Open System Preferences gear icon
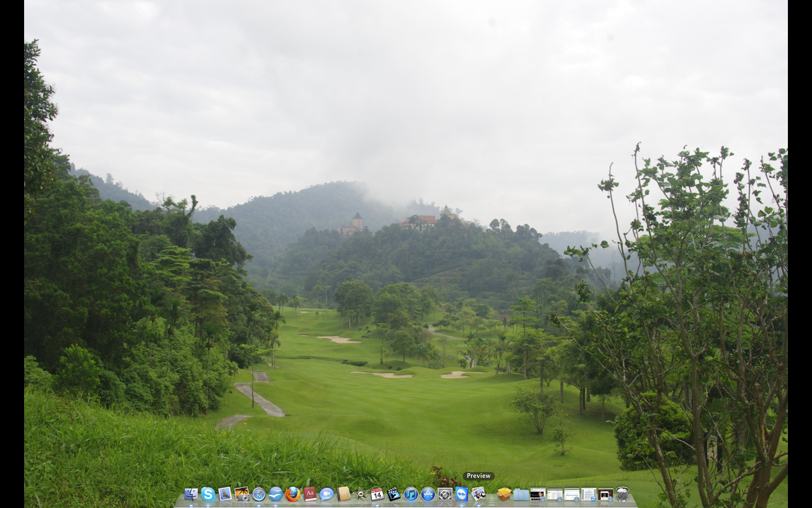The height and width of the screenshot is (508, 812). tap(445, 494)
